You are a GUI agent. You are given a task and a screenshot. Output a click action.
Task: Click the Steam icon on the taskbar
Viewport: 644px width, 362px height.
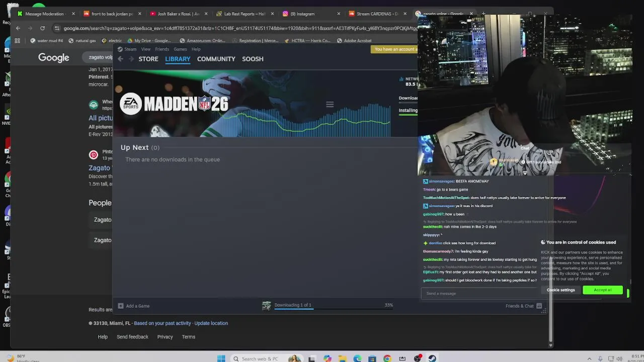coord(432,358)
